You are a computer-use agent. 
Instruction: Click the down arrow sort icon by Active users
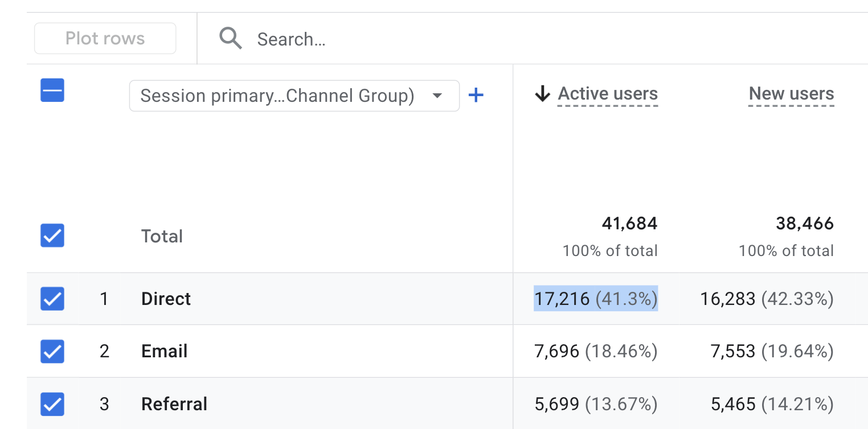pos(542,94)
